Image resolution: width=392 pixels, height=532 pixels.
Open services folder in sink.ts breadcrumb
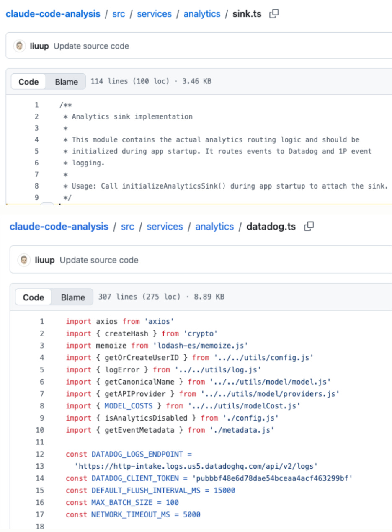point(154,14)
